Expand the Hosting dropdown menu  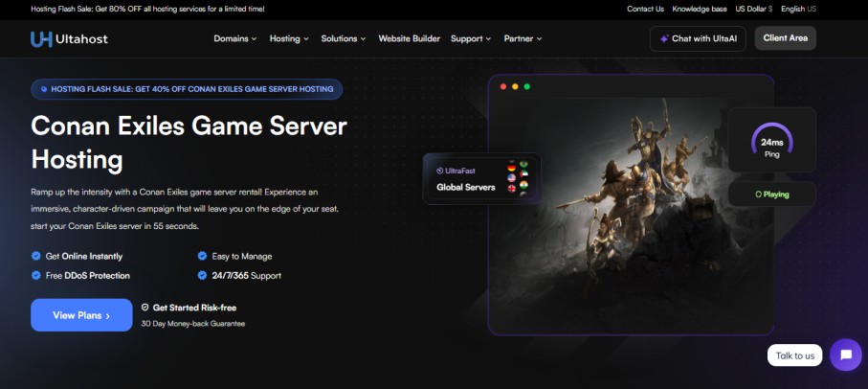pyautogui.click(x=289, y=38)
